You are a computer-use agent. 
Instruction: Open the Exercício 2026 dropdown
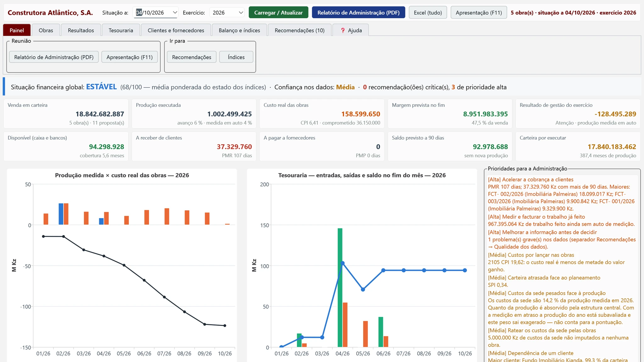[227, 13]
